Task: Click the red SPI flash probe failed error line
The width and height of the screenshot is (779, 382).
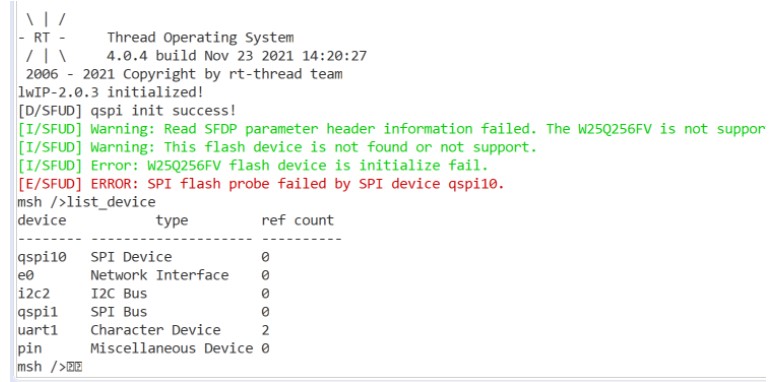Action: [261, 184]
